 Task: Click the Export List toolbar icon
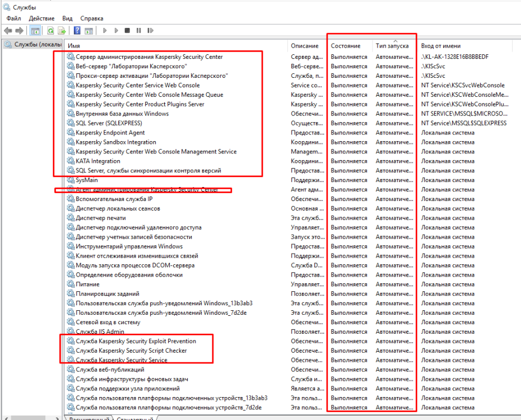(62, 31)
